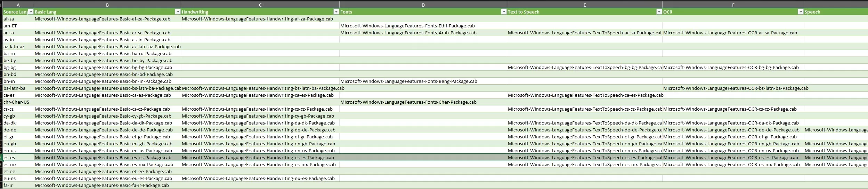The image size is (868, 189).
Task: Click the Fonts-Ethi-Package.cab cell
Action: (x=423, y=26)
